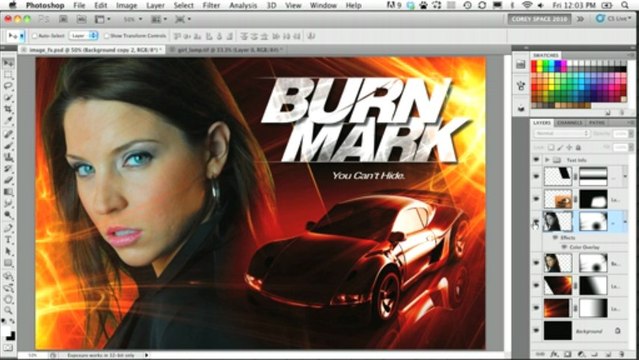This screenshot has height=360, width=639.
Task: Click the Wi-Fi icon in the menu bar
Action: coord(527,5)
